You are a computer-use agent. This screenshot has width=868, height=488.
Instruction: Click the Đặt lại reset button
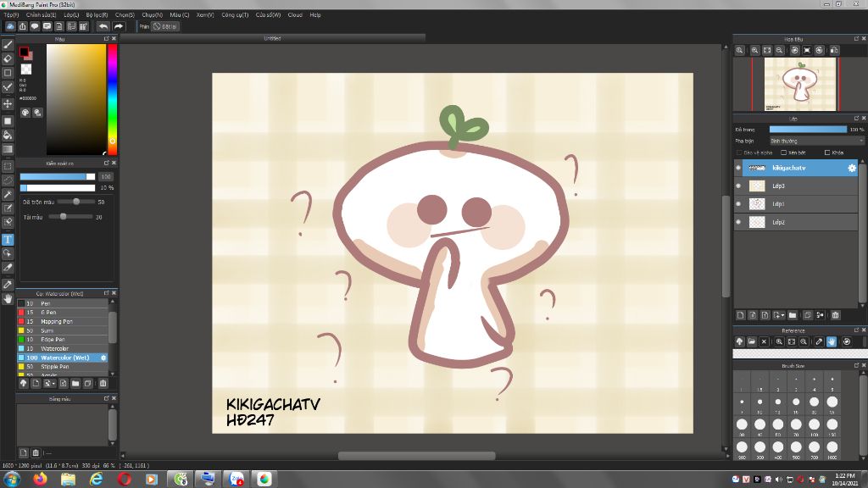click(x=165, y=26)
